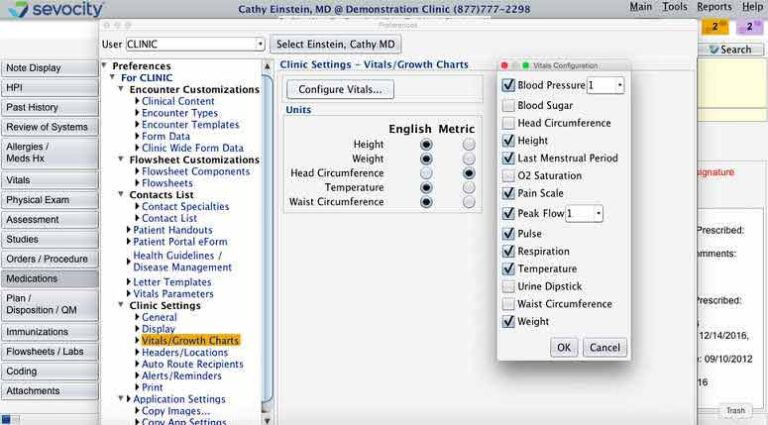
Task: Uncheck Last Menstrual Period checkbox
Action: pyautogui.click(x=508, y=158)
